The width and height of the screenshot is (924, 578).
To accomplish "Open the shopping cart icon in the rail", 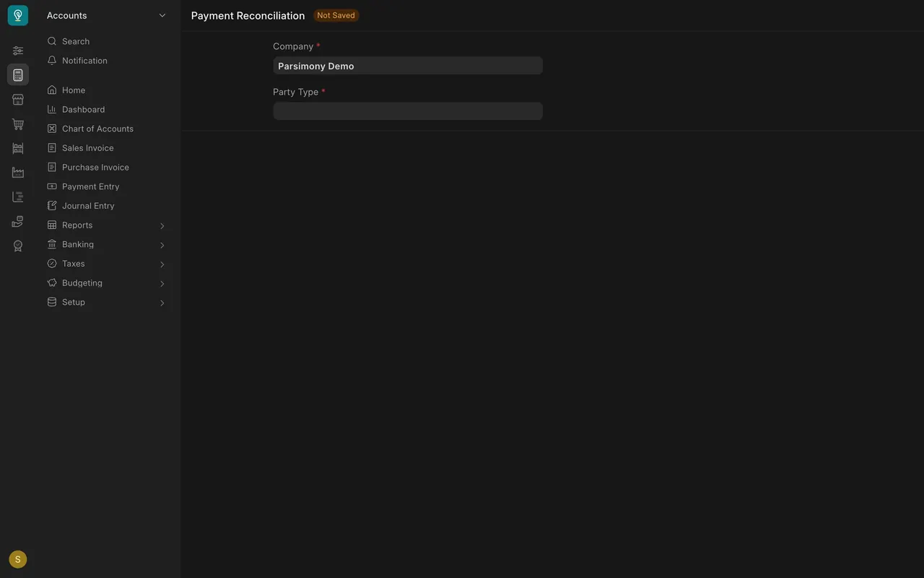I will 18,124.
